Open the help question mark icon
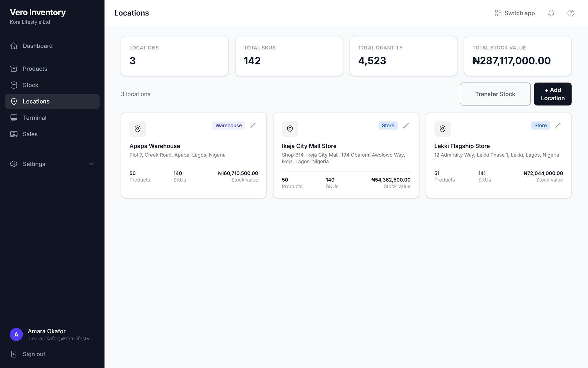Viewport: 588px width, 368px height. (571, 13)
